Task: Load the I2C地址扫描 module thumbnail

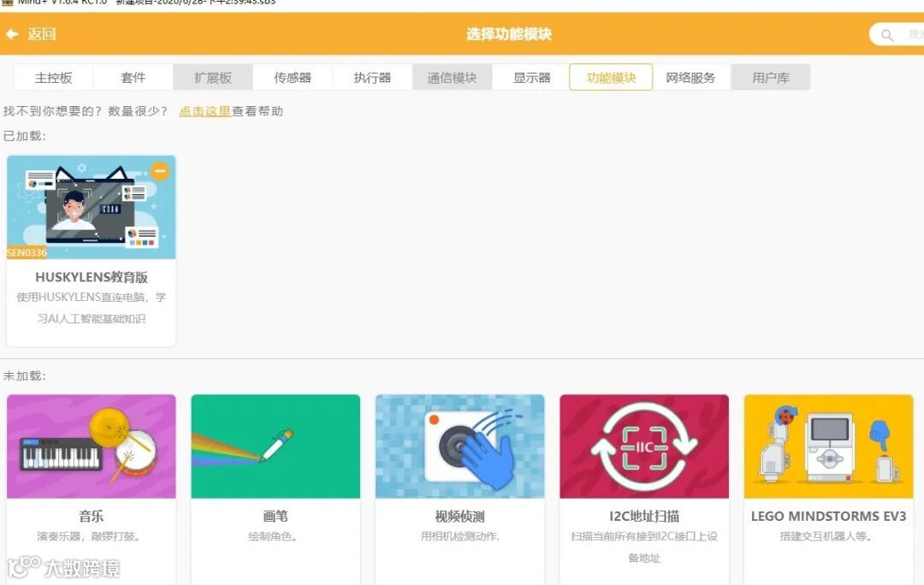Action: [x=644, y=446]
